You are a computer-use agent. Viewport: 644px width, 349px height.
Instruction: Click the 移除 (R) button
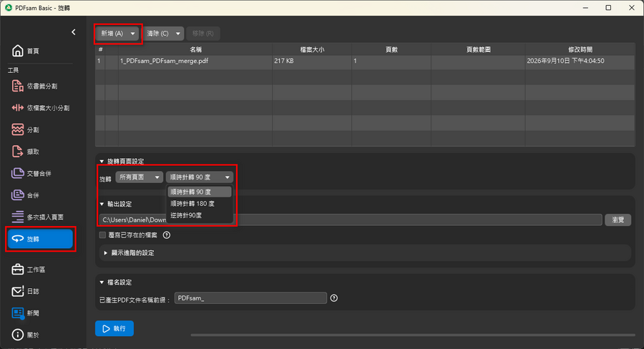pos(203,34)
